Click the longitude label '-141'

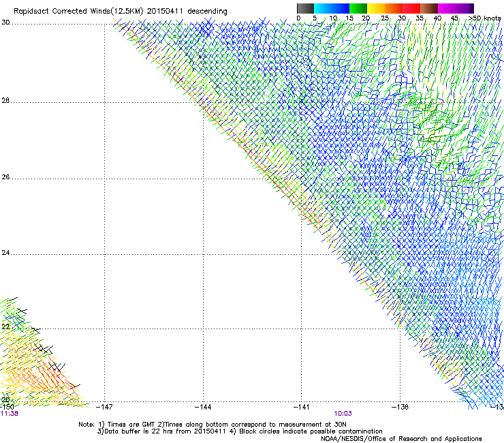coord(302,407)
